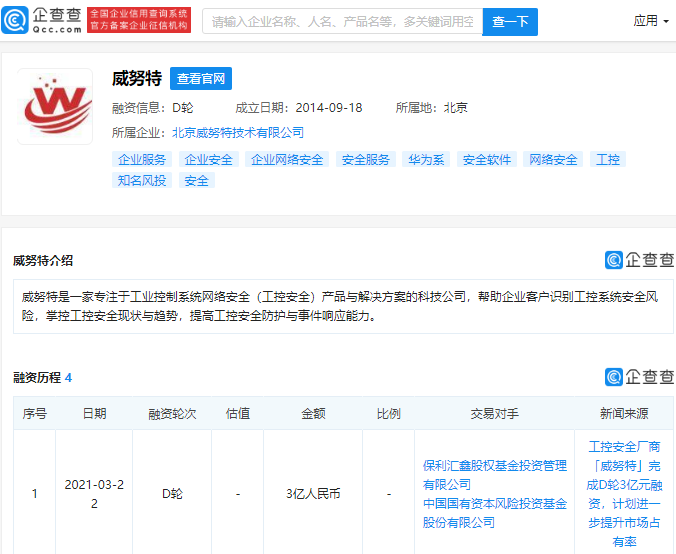Select the 工控 tag
The height and width of the screenshot is (554, 676).
point(608,160)
